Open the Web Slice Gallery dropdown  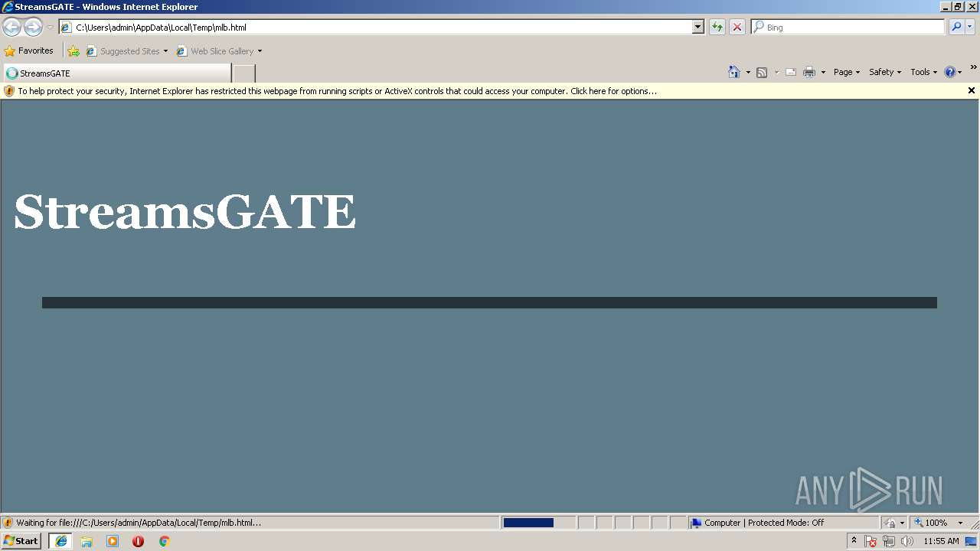219,51
